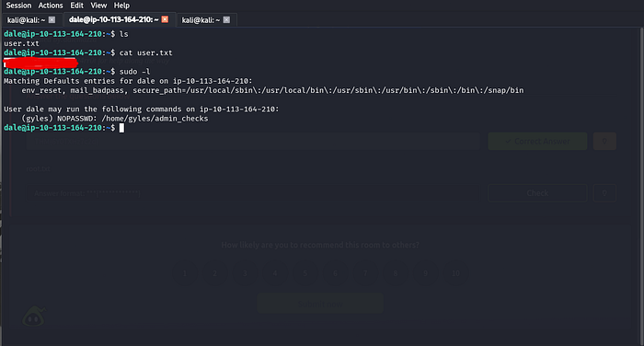Open the Help menu
The height and width of the screenshot is (346, 644).
point(121,6)
